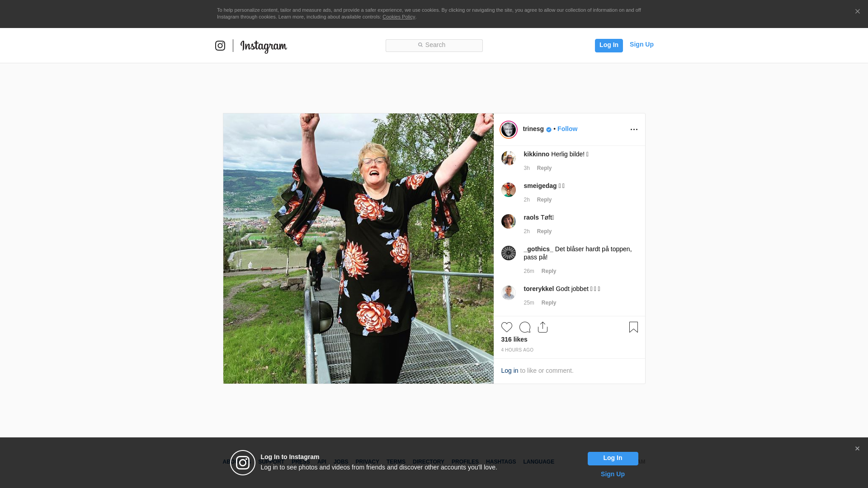Save the post with bookmark icon
The width and height of the screenshot is (868, 488).
(633, 327)
